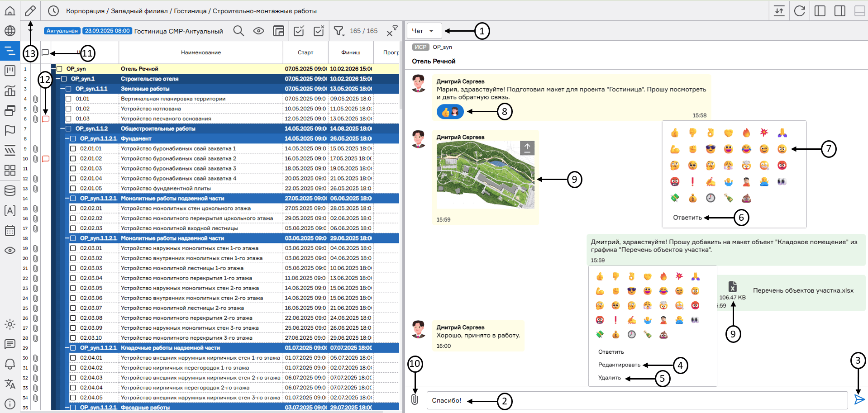Click the refresh icon at top right
This screenshot has width=868, height=413.
[799, 11]
